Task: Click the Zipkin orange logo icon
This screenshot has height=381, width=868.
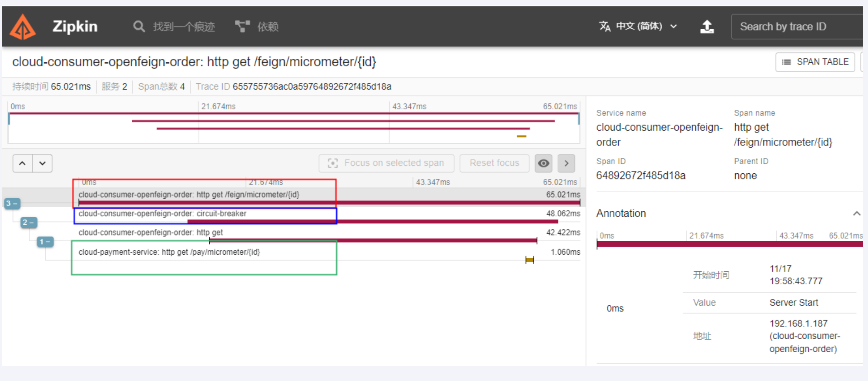Action: (23, 27)
